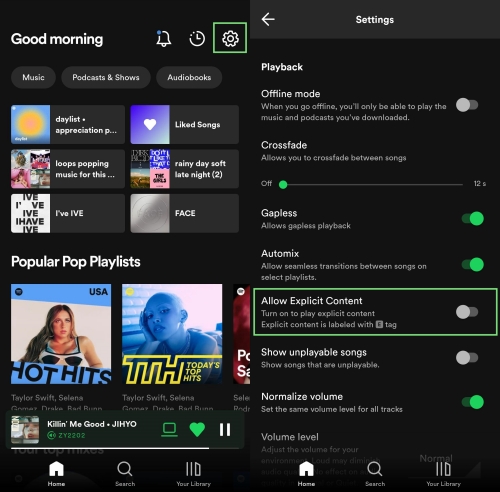The height and width of the screenshot is (492, 500).
Task: Click the FACE cover art
Action: pos(150,213)
